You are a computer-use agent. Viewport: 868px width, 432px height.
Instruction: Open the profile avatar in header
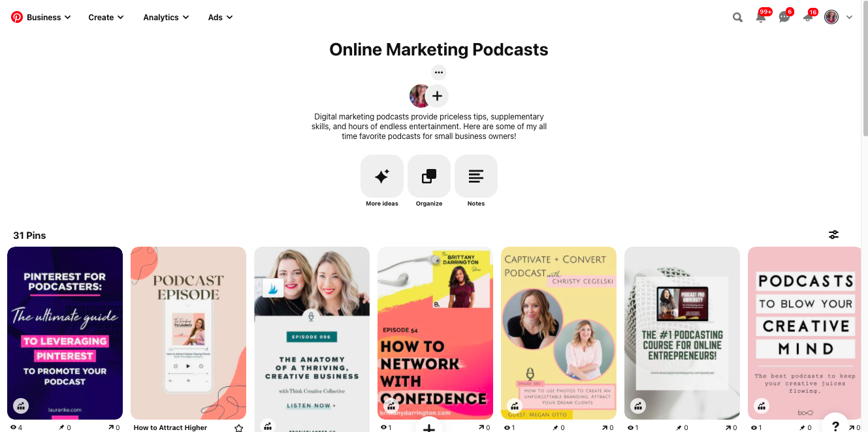point(831,18)
